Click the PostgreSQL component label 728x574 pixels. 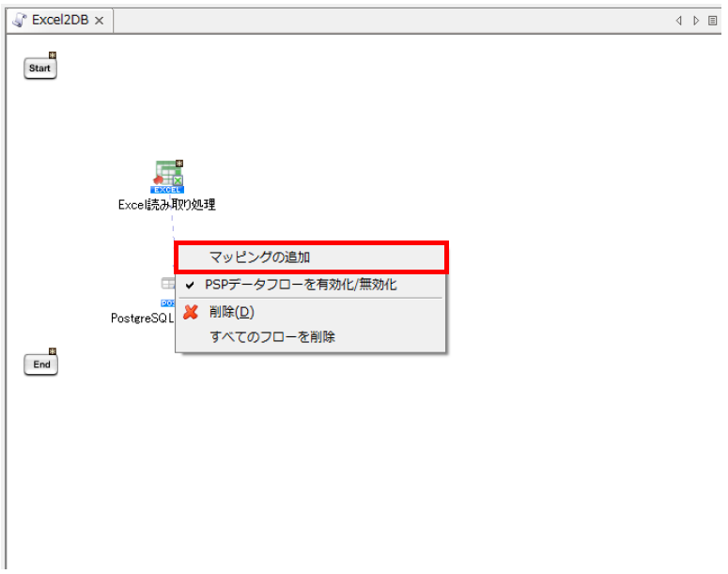point(143,318)
